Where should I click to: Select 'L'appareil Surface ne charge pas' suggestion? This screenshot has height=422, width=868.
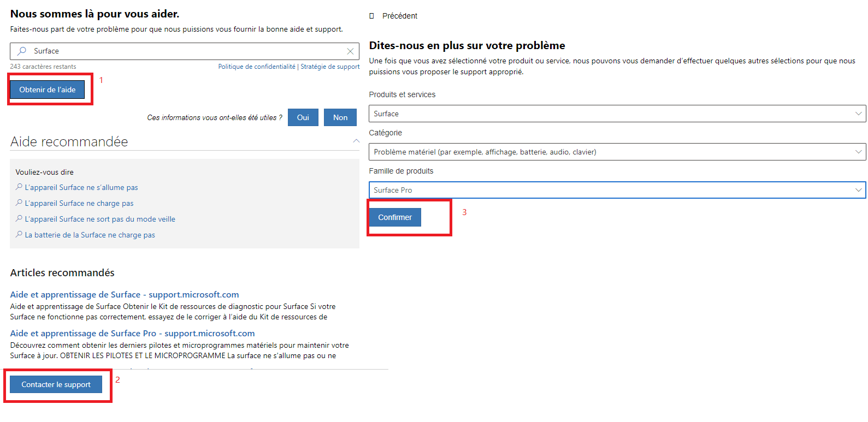79,203
